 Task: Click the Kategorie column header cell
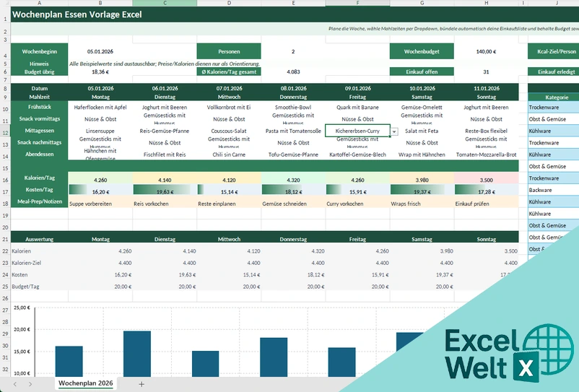coord(554,97)
